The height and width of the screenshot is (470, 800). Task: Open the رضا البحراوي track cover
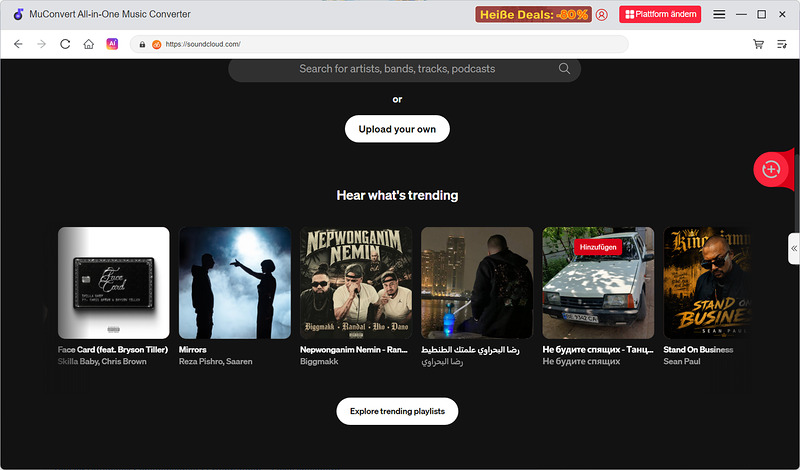point(477,283)
